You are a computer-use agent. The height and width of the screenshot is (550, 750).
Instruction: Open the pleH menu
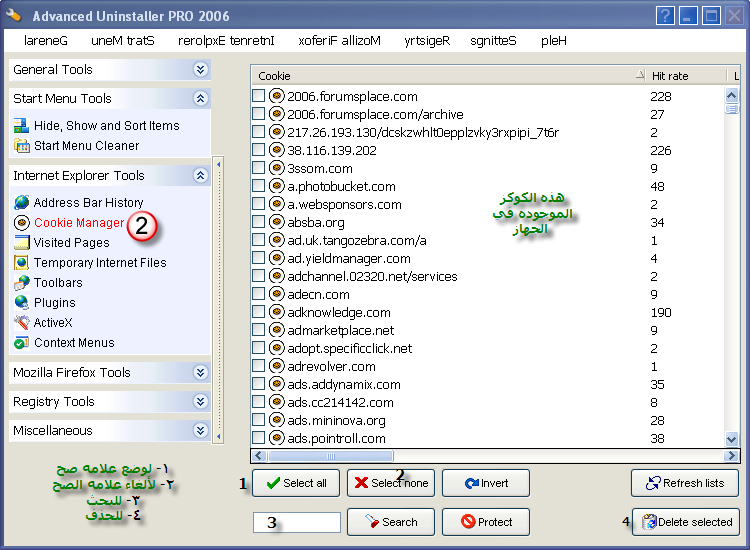coord(554,41)
